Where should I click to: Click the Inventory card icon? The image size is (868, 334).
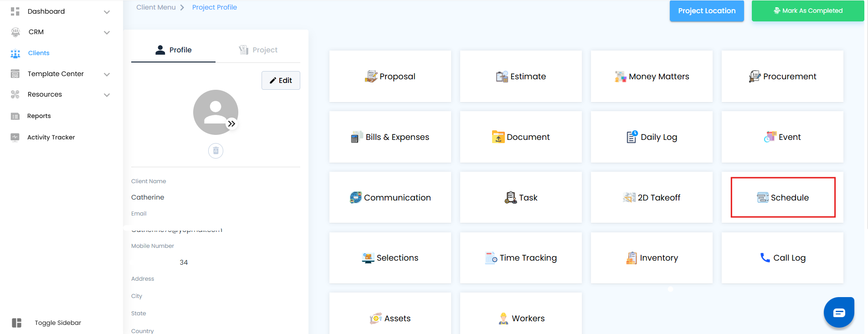632,258
